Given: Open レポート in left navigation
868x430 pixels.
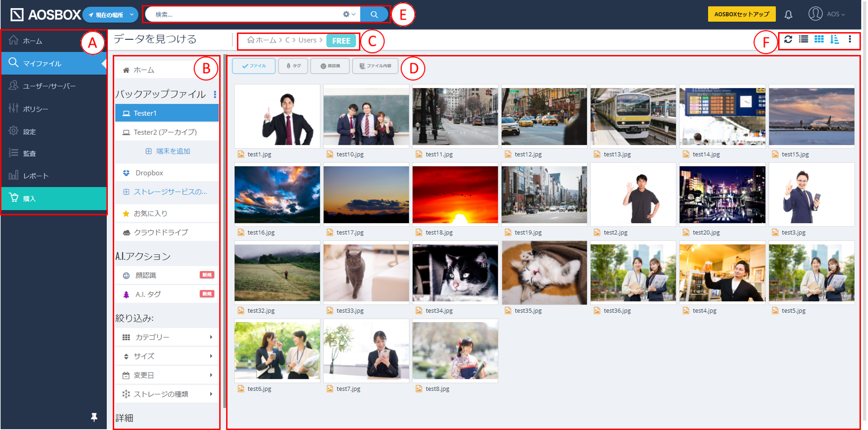Looking at the screenshot, I should pos(54,176).
